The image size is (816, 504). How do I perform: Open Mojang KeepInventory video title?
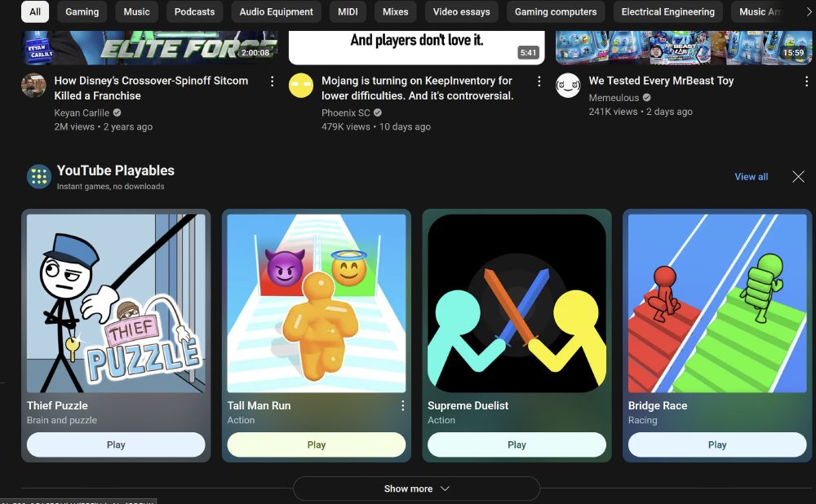(x=417, y=88)
